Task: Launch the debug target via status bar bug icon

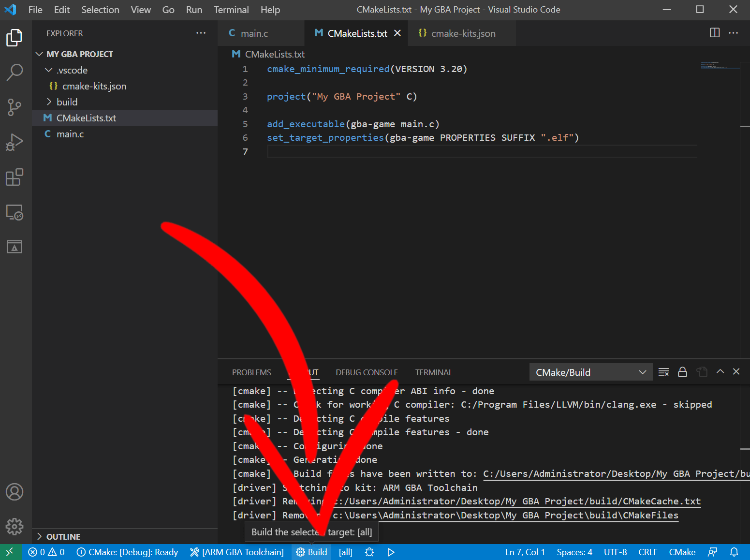Action: point(369,552)
